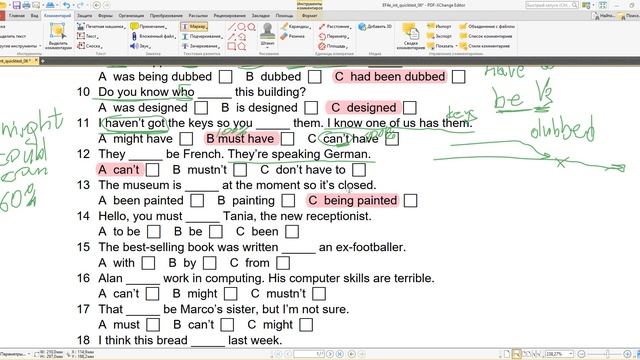Tick checkbox for 'C might' in question 17
Viewport: 640px width, 360px height.
point(306,325)
